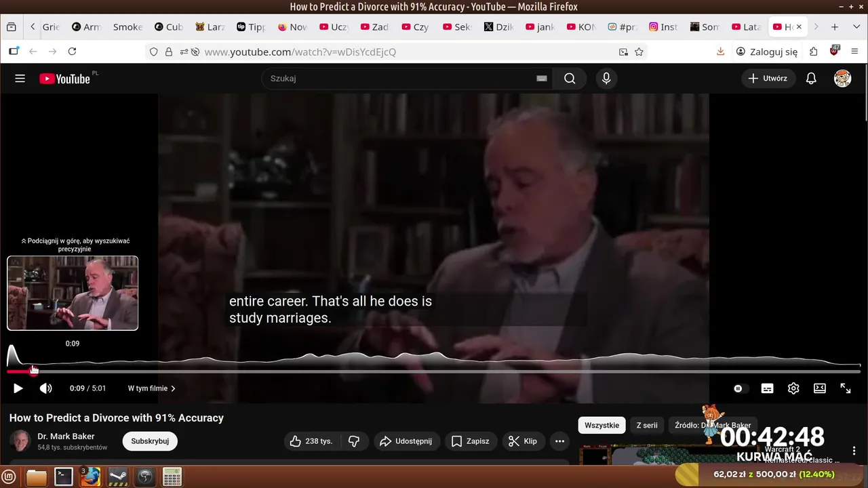Dislike the video with thumbs down

[353, 441]
